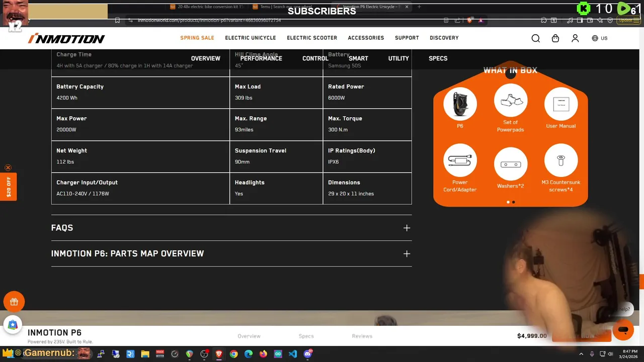The height and width of the screenshot is (362, 644).
Task: Jump to the CONTROL section tab
Action: pyautogui.click(x=315, y=58)
